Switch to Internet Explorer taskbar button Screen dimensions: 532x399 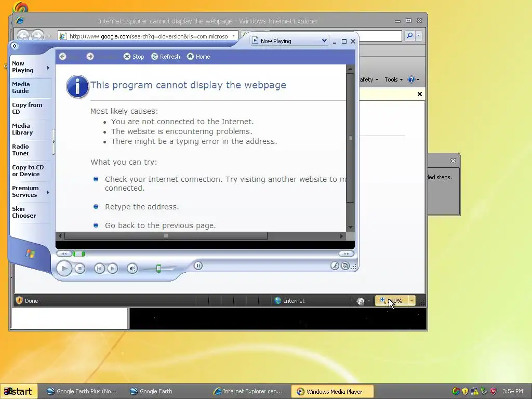248,391
